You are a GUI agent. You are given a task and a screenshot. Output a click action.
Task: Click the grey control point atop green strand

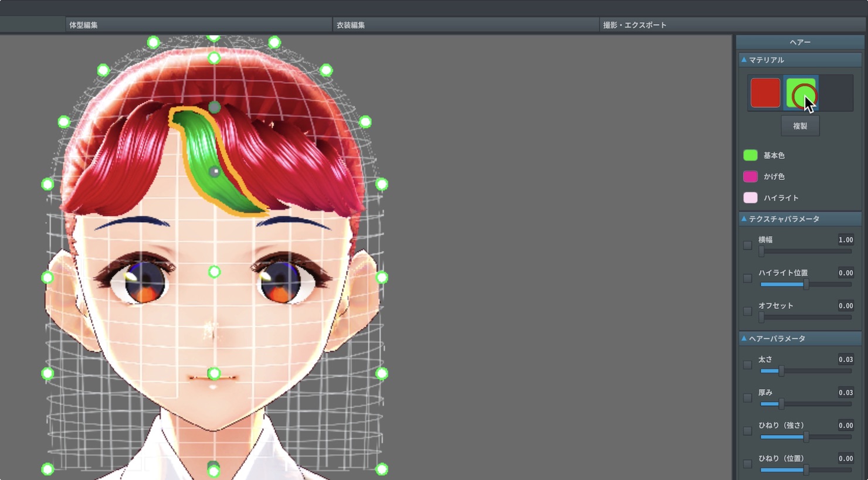click(x=214, y=107)
